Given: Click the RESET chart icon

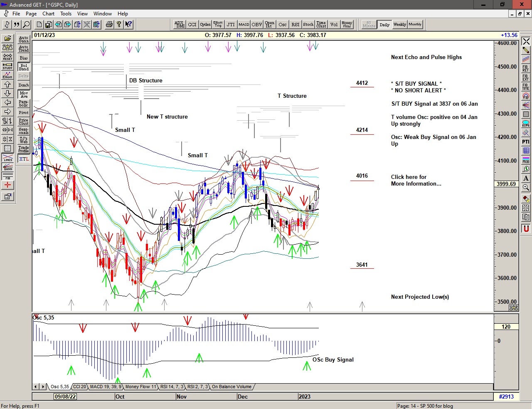Looking at the screenshot, I should 7,57.
